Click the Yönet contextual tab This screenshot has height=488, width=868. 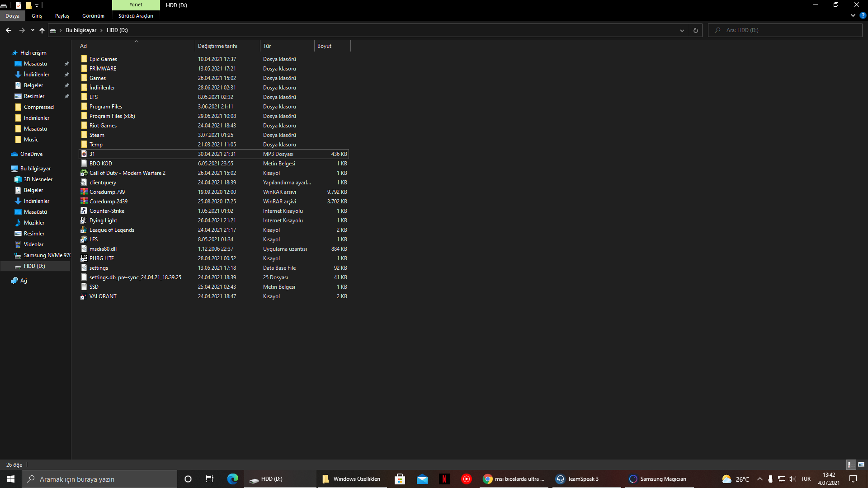tap(136, 5)
